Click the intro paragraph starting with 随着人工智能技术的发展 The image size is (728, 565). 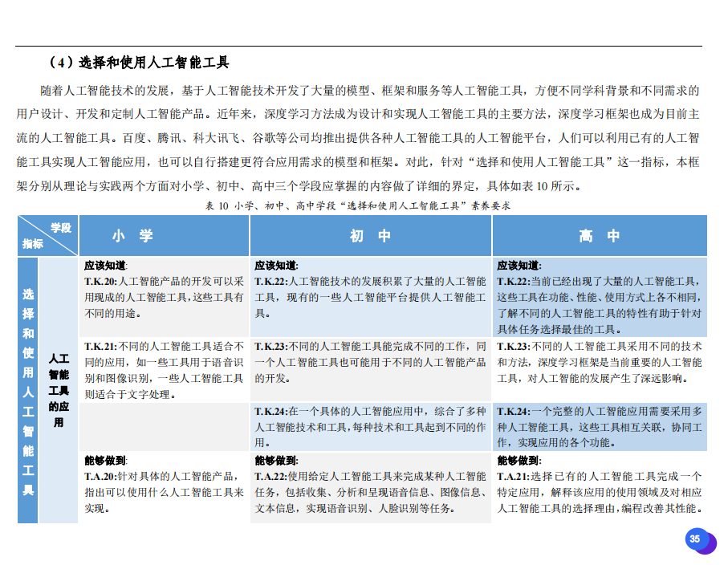coord(359,138)
